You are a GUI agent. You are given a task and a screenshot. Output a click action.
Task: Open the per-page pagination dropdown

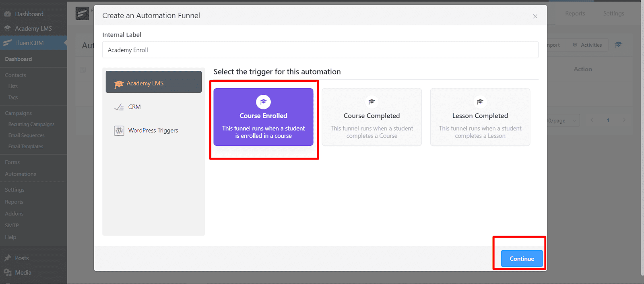[x=563, y=120]
